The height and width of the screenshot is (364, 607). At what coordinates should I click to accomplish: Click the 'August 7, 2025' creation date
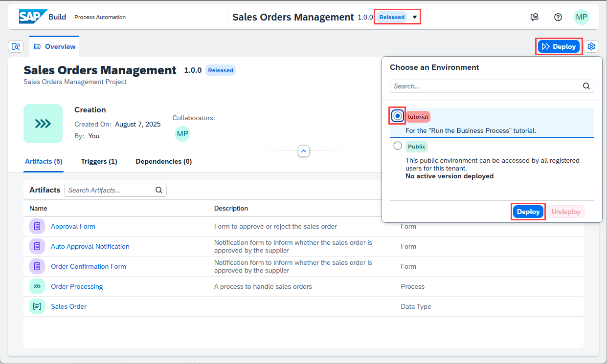click(x=138, y=124)
